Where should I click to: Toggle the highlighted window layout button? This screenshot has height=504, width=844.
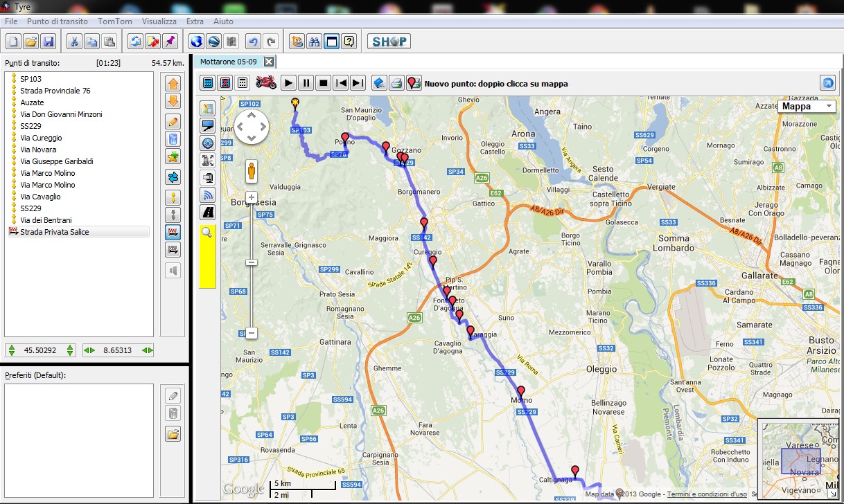coord(332,42)
